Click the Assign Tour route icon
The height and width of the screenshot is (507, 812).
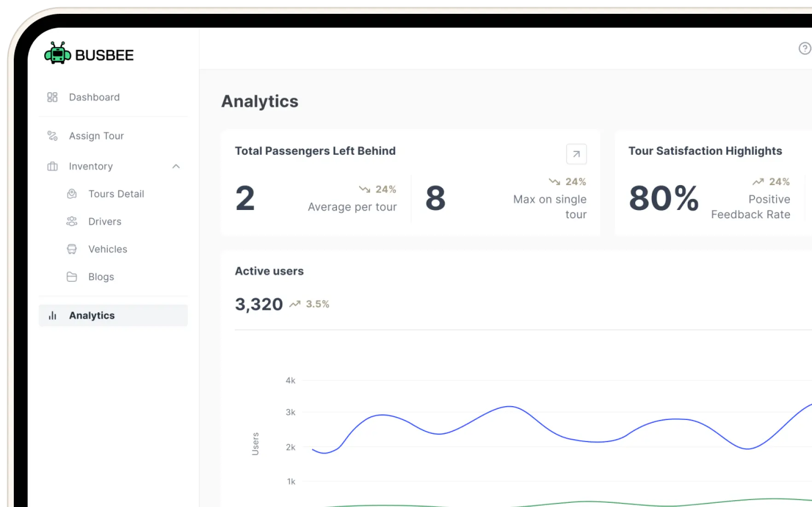(x=52, y=136)
